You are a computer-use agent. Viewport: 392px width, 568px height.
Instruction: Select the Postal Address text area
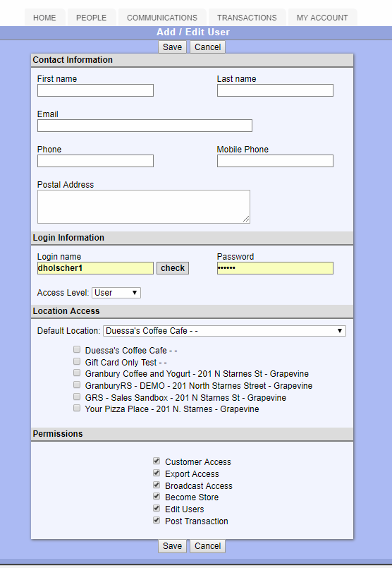pyautogui.click(x=144, y=207)
